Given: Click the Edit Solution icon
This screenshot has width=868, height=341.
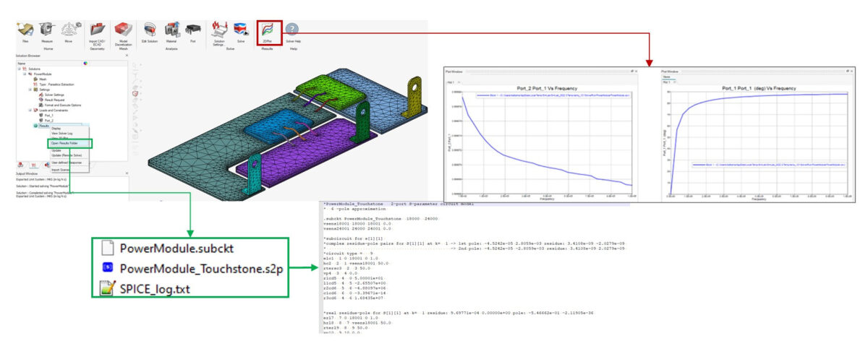Looking at the screenshot, I should [150, 30].
